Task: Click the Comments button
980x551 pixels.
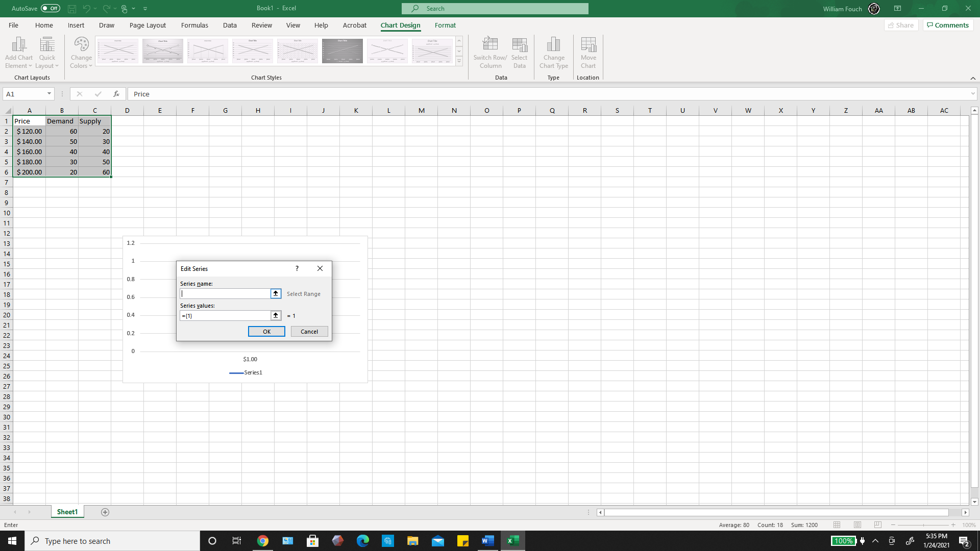Action: tap(948, 25)
